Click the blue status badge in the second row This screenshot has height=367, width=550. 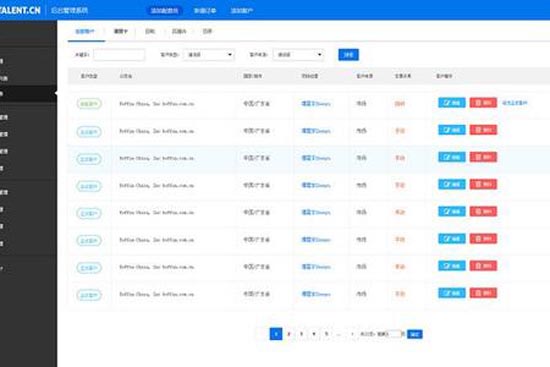point(89,132)
